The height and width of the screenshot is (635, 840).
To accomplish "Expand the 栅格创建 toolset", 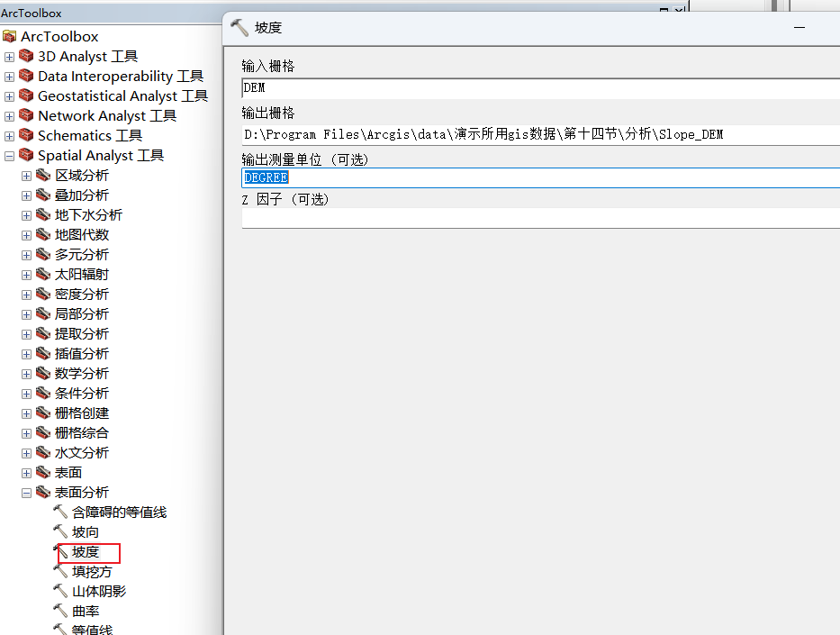I will pyautogui.click(x=26, y=413).
